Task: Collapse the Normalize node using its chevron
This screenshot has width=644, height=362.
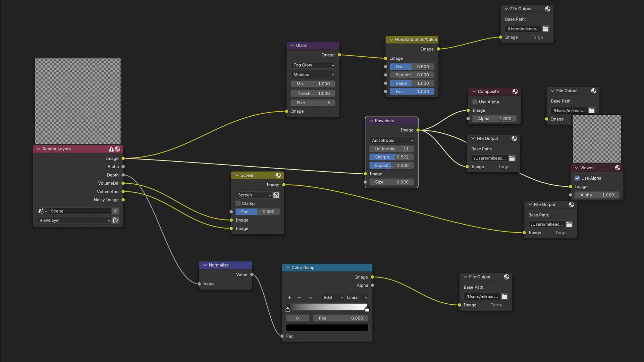Action: coord(205,265)
